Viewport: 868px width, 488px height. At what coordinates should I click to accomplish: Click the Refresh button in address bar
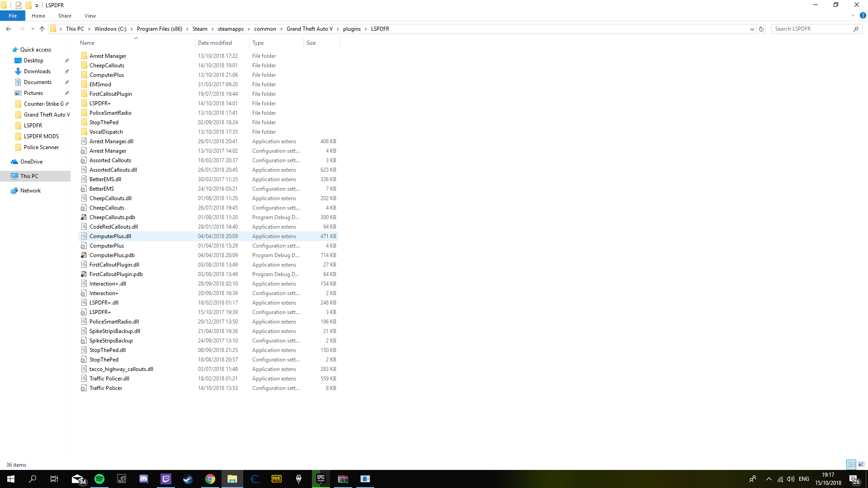[x=761, y=29]
